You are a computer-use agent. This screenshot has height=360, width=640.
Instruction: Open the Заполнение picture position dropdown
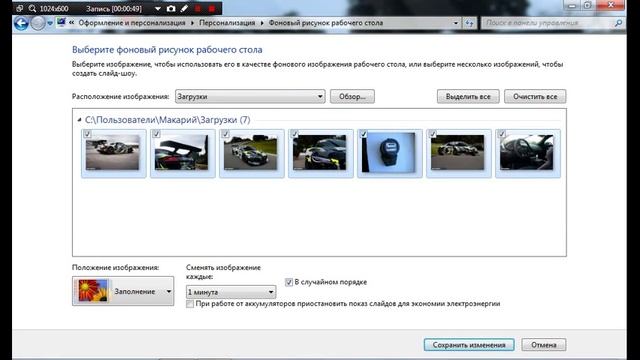point(123,291)
